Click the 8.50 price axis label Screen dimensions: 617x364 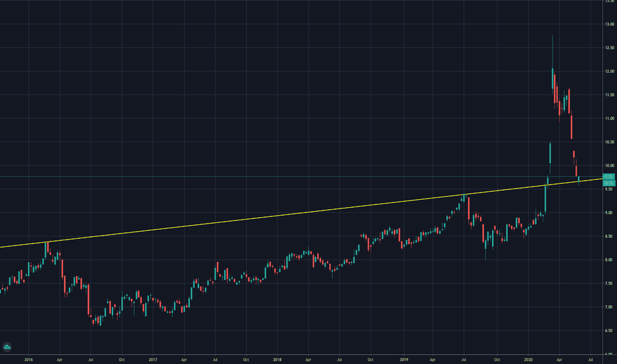610,236
